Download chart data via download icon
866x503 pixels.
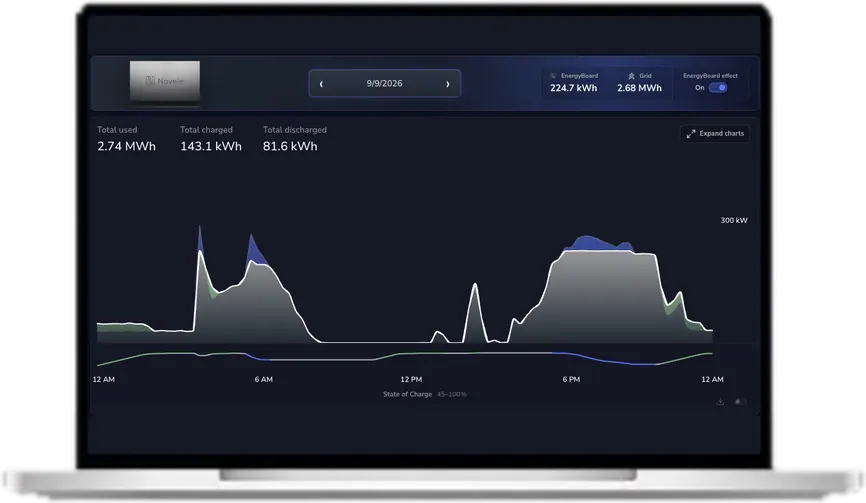720,401
